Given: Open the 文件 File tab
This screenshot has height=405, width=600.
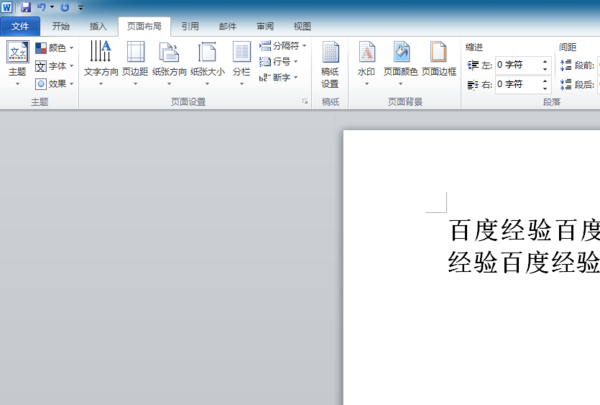Looking at the screenshot, I should 20,26.
